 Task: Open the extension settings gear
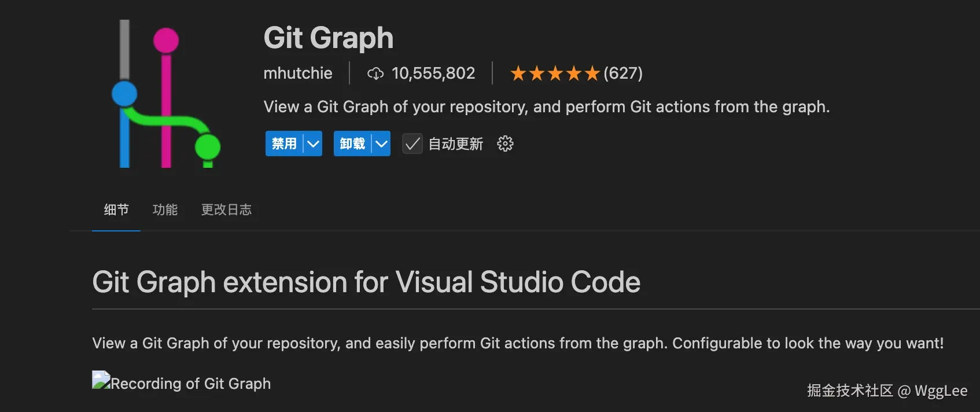(505, 144)
